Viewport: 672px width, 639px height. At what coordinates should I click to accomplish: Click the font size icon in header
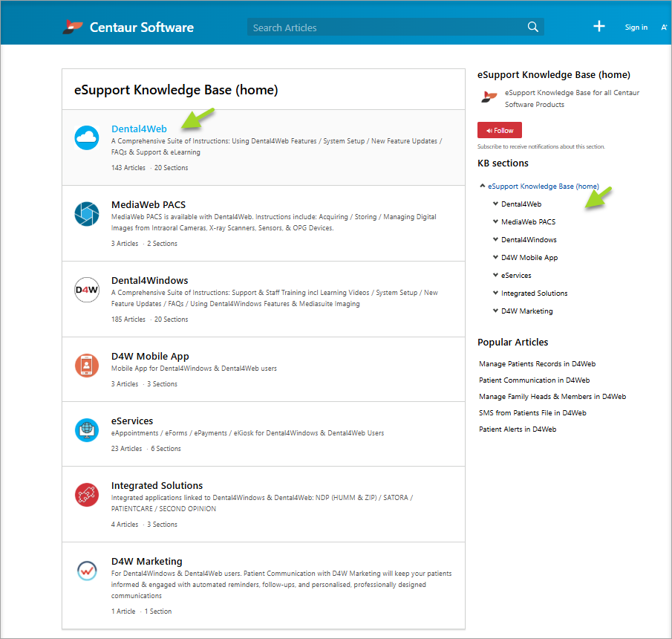click(665, 27)
